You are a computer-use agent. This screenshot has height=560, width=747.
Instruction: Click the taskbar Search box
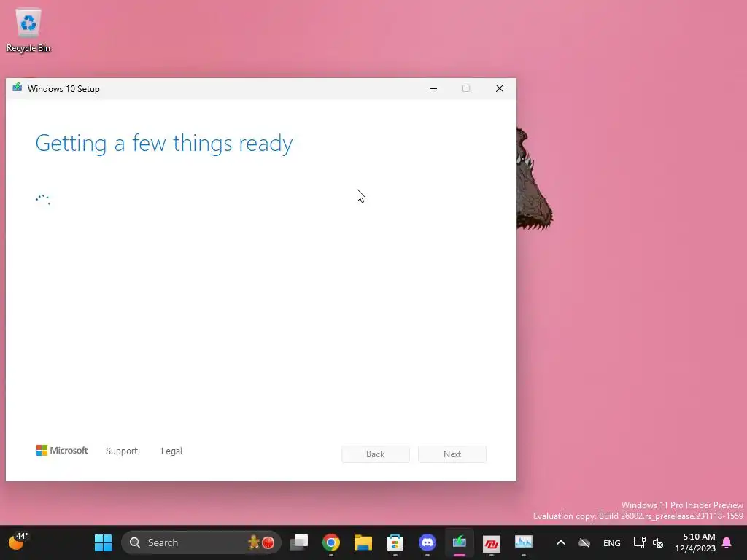tap(201, 542)
